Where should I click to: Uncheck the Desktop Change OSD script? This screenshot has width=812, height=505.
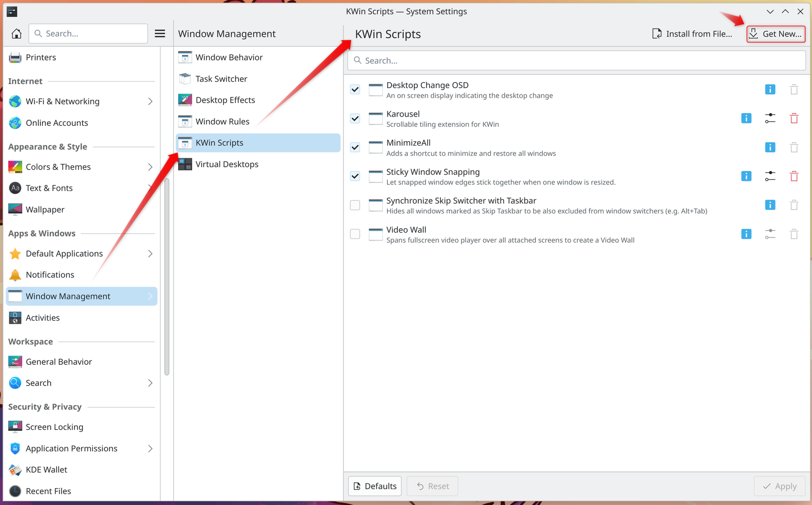tap(355, 89)
